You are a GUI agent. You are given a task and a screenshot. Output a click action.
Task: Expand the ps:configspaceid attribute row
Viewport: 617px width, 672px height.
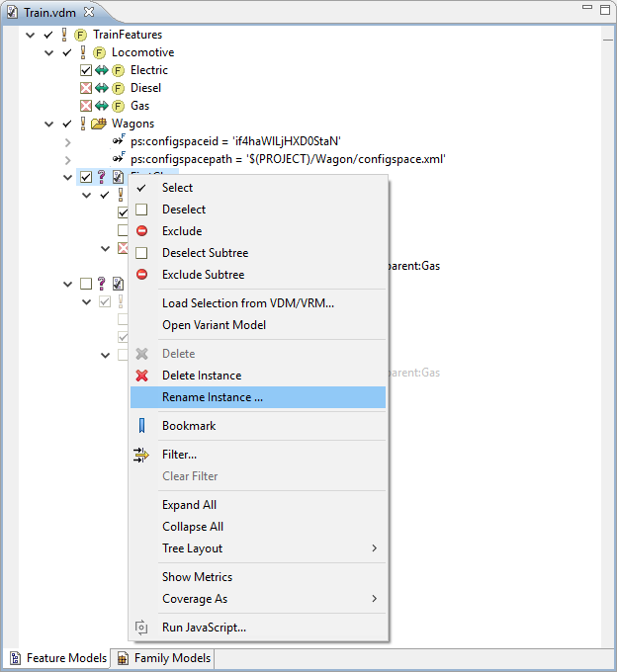click(x=67, y=141)
